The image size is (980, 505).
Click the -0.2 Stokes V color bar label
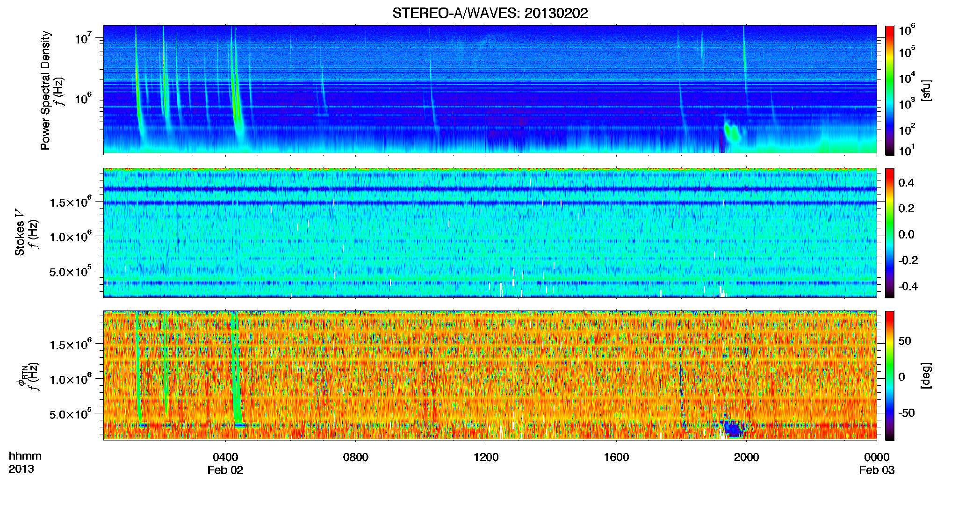click(x=908, y=260)
